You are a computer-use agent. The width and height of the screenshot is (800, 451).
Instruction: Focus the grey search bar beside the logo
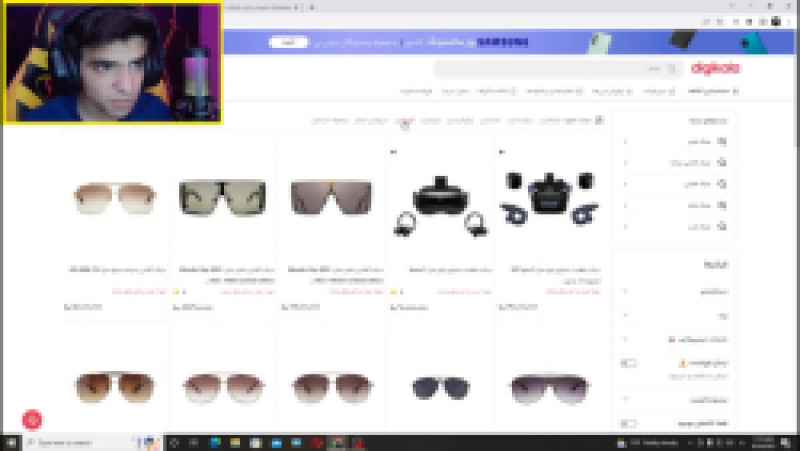(x=557, y=69)
